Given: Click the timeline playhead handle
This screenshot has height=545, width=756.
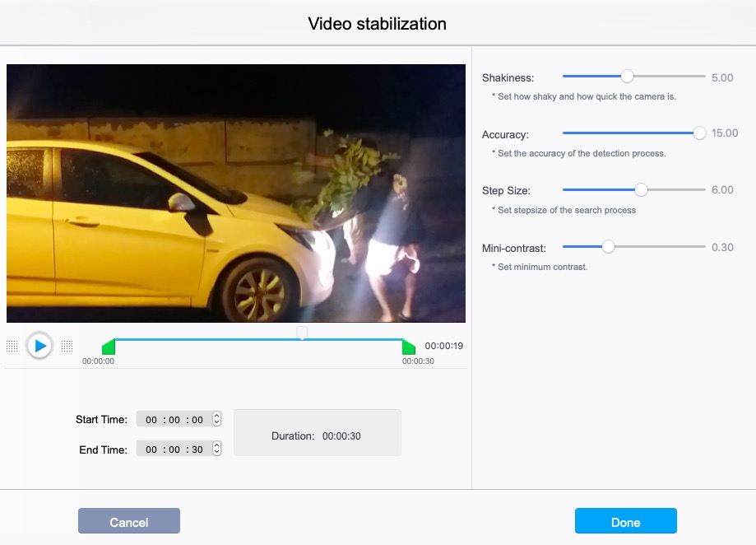Looking at the screenshot, I should 302,333.
